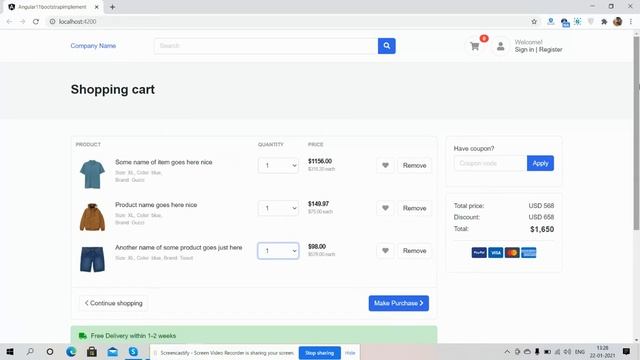Screen dimensions: 640x360
Task: Apply the coupon code
Action: [540, 163]
